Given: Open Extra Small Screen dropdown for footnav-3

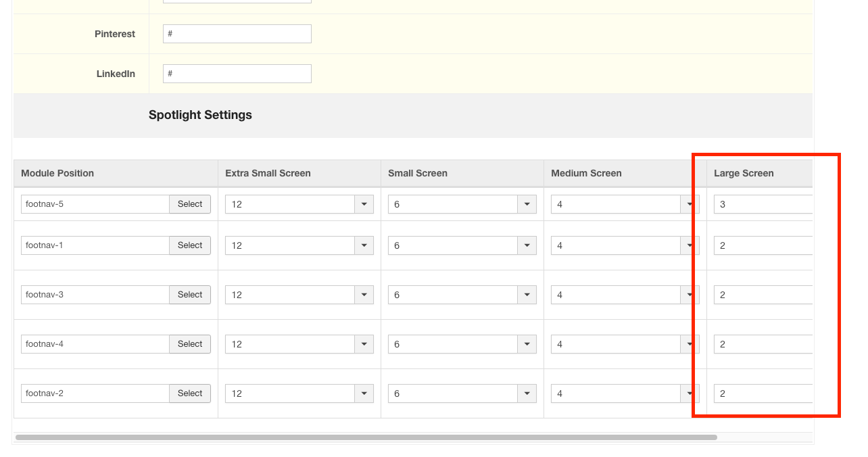Looking at the screenshot, I should click(x=299, y=295).
